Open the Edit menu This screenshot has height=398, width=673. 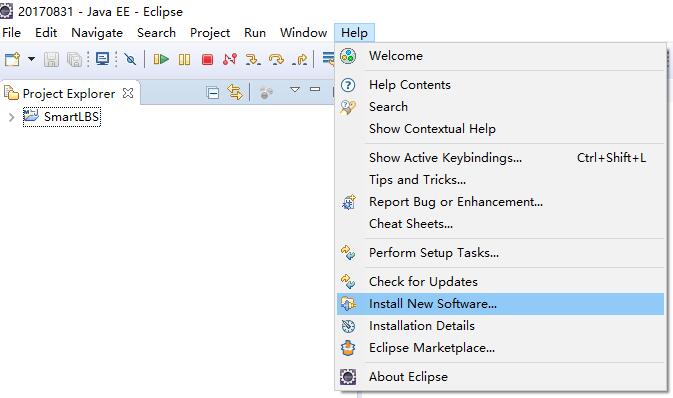pyautogui.click(x=46, y=33)
